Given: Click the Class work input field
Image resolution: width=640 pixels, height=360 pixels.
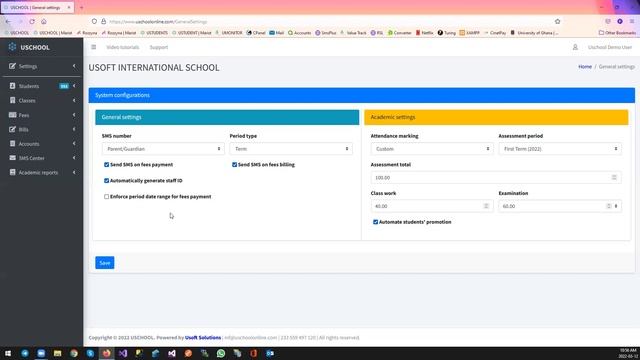Looking at the screenshot, I should point(432,206).
